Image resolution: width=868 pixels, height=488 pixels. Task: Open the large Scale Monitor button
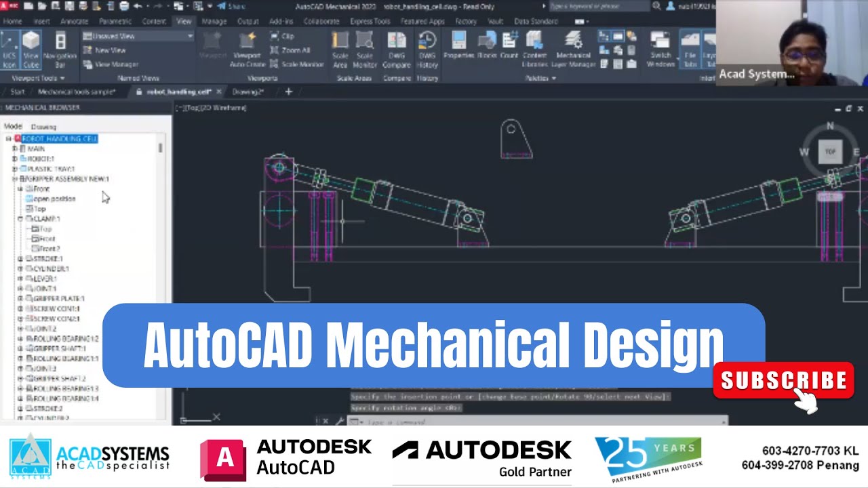[365, 49]
